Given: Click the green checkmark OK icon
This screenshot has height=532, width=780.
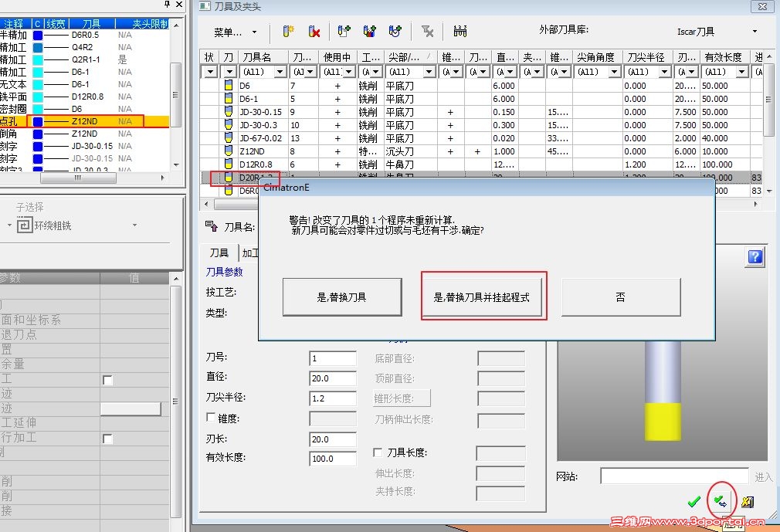Looking at the screenshot, I should tap(694, 502).
